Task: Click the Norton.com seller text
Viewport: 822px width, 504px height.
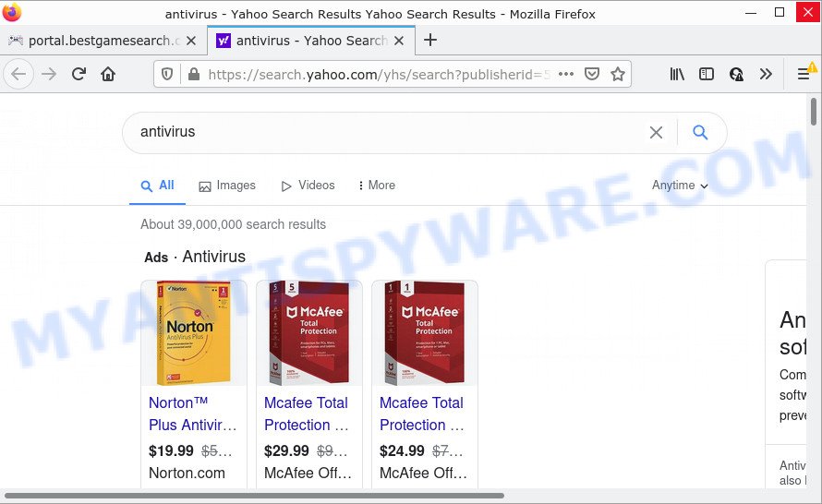Action: (187, 474)
